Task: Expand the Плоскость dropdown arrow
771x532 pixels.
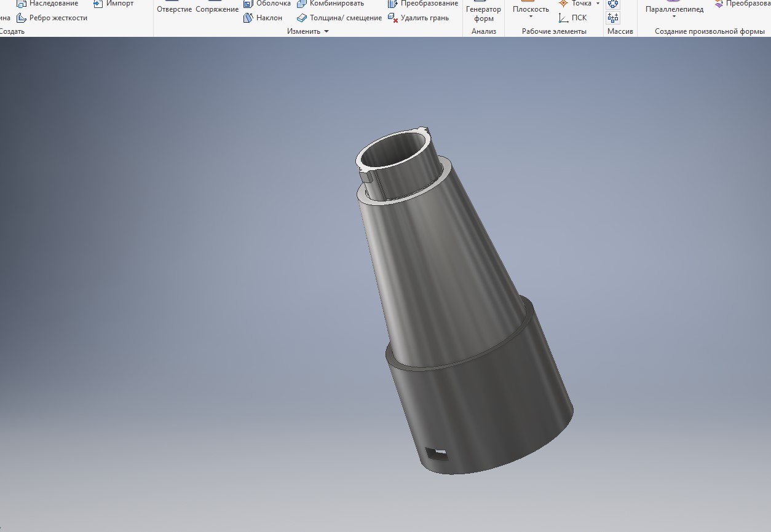Action: pyautogui.click(x=531, y=17)
